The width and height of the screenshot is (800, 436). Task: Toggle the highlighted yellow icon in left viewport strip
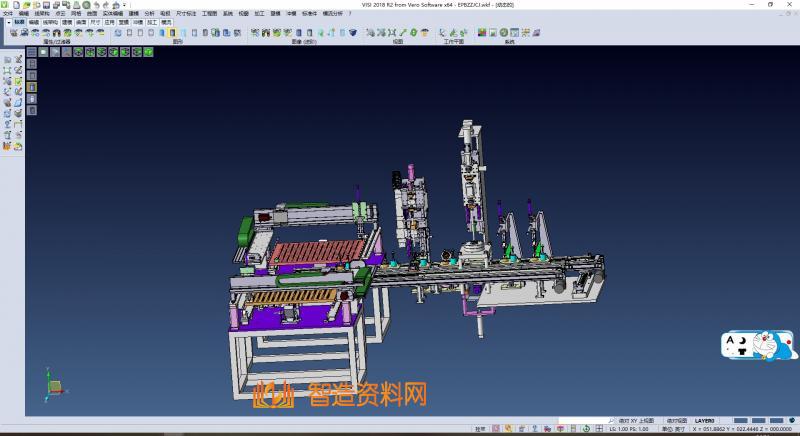[x=32, y=87]
